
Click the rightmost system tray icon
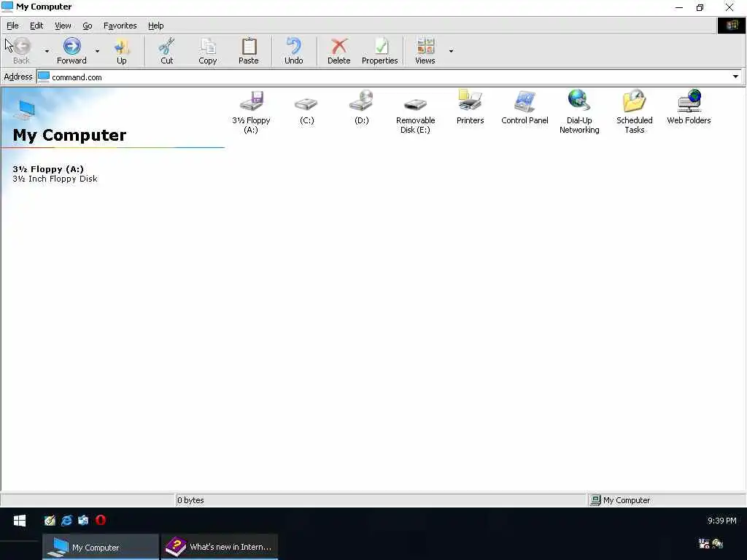718,543
